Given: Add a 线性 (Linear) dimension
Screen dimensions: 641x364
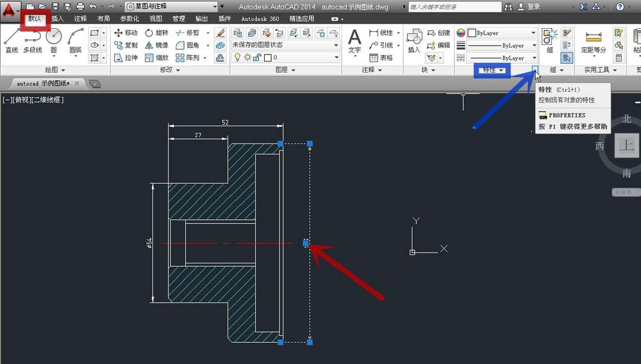Looking at the screenshot, I should (x=381, y=33).
